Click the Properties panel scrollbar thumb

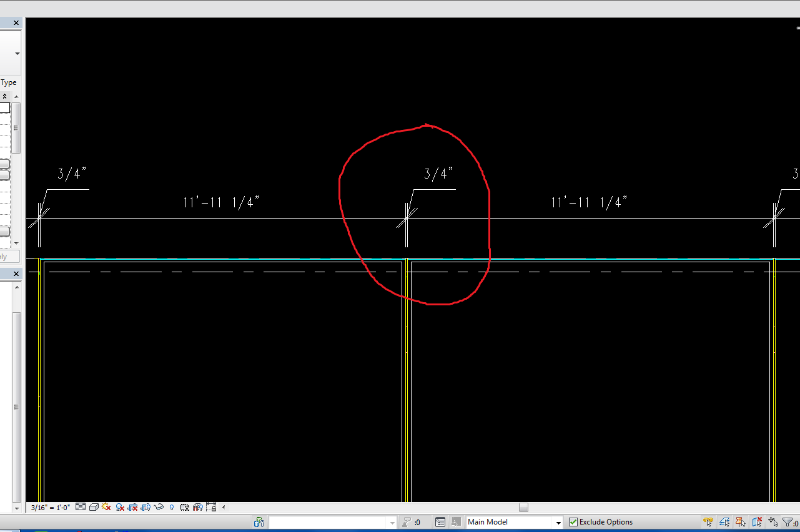click(16, 128)
